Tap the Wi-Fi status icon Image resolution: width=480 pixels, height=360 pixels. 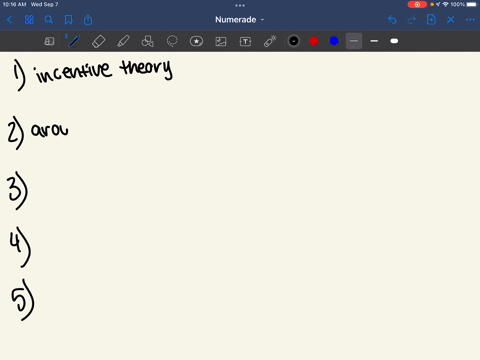[445, 4]
